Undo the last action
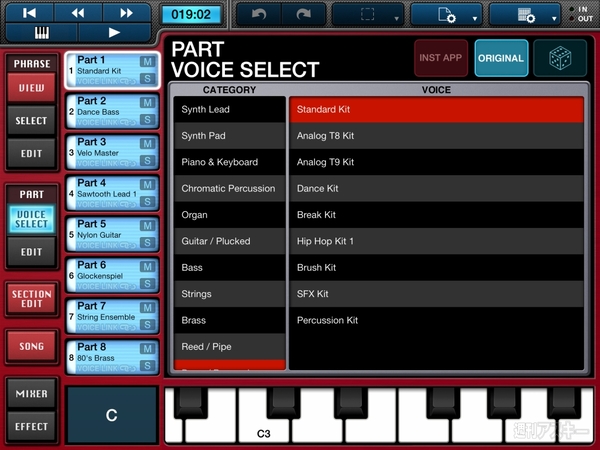The height and width of the screenshot is (450, 600). click(x=259, y=15)
